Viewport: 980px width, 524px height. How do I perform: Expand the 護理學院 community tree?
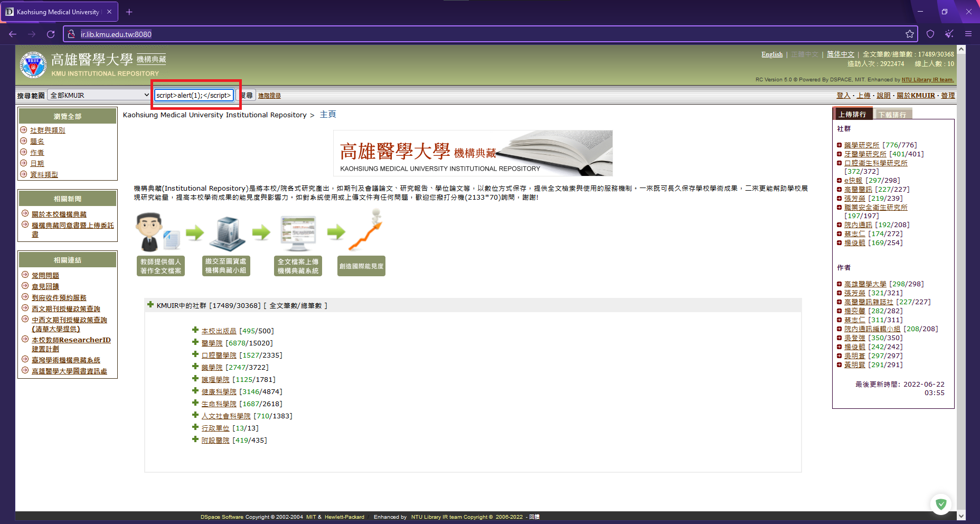(x=195, y=379)
